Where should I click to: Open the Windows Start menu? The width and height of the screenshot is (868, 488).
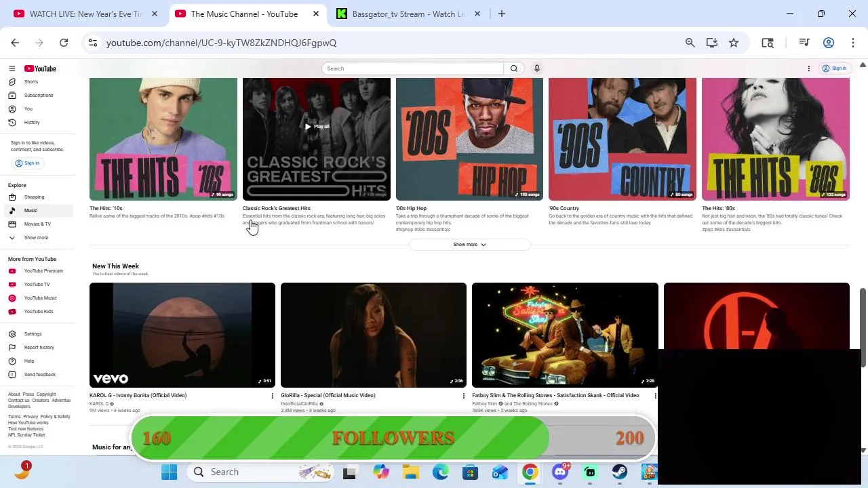tap(169, 472)
